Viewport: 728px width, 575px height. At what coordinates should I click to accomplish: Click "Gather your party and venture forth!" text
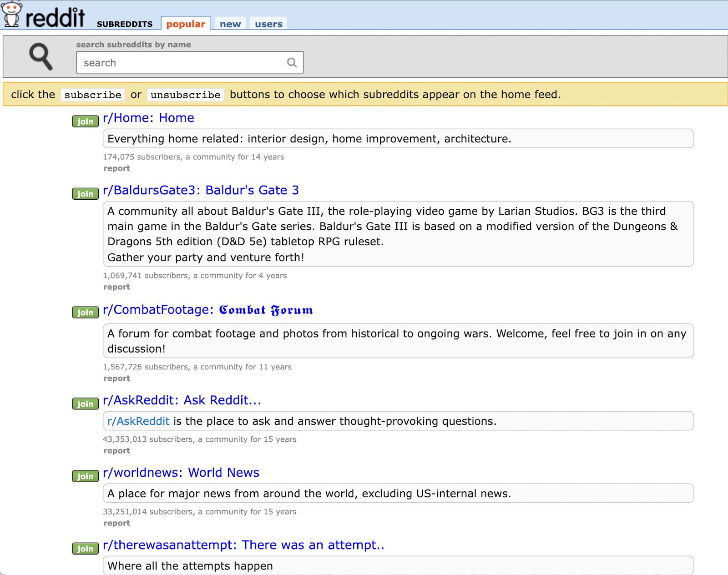click(206, 257)
